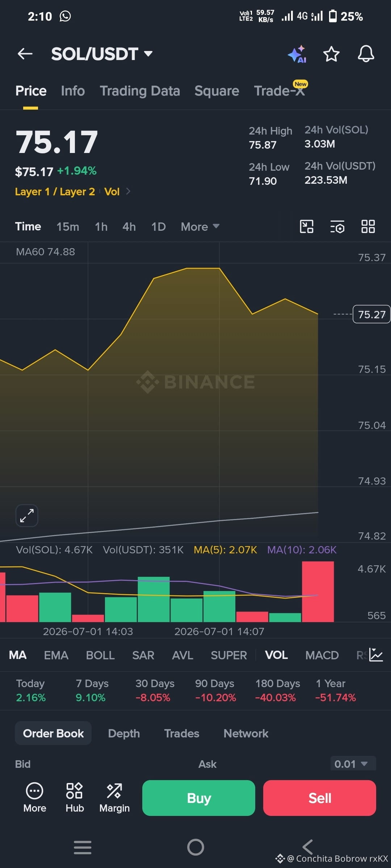The height and width of the screenshot is (868, 391).
Task: Tap the MA(5): 2.07K volume label
Action: click(x=225, y=550)
